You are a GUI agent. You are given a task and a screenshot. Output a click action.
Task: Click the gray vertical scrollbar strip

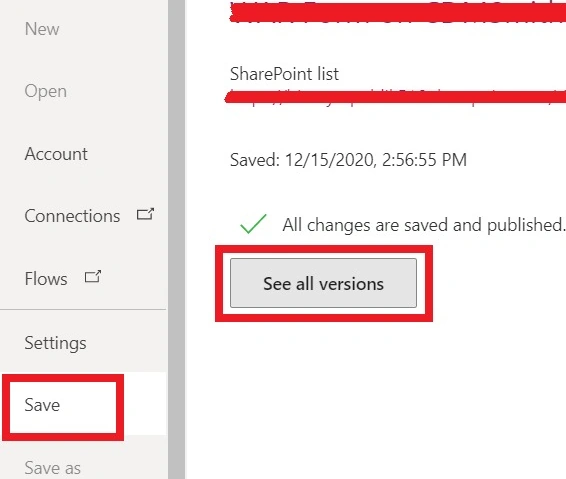[177, 239]
